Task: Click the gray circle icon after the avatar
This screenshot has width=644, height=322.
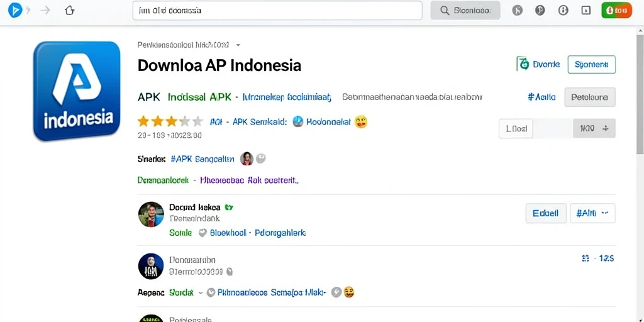Action: click(x=261, y=158)
